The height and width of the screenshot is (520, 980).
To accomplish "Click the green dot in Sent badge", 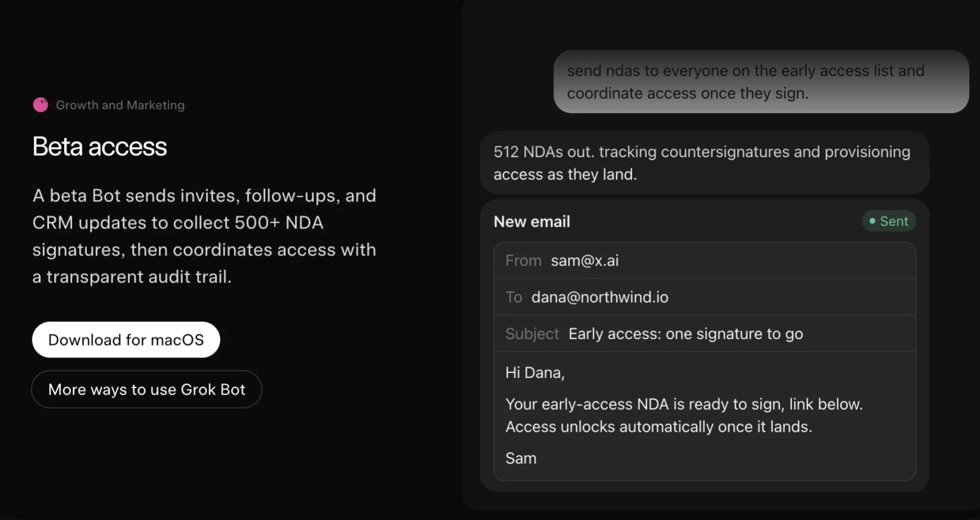I will point(872,221).
